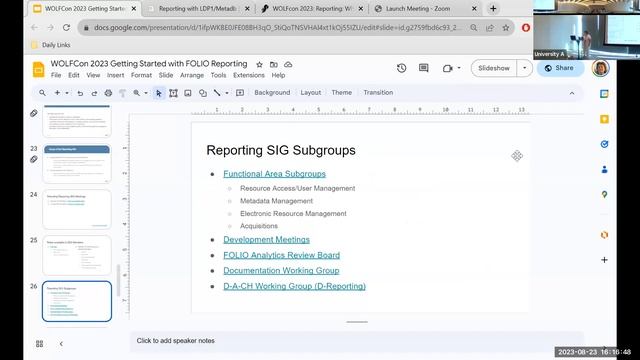Switch to grid view of slides
Image resolution: width=640 pixels, height=360 pixels.
(40, 344)
